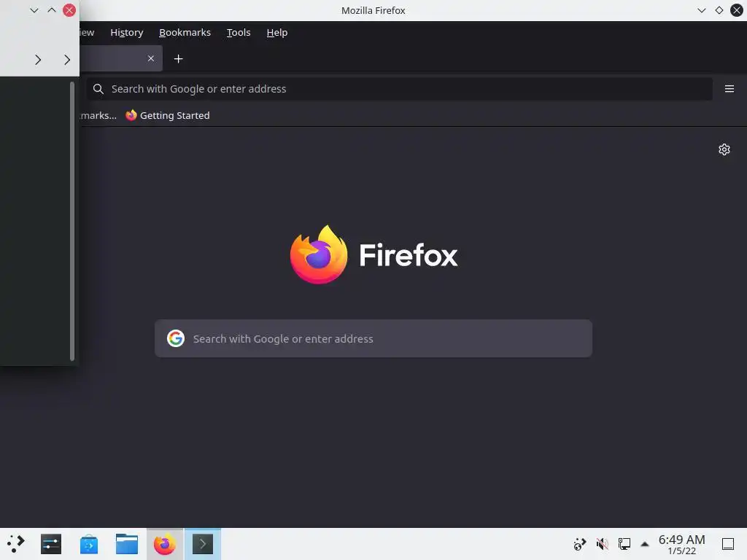747x560 pixels.
Task: Open the History menu
Action: 127,32
